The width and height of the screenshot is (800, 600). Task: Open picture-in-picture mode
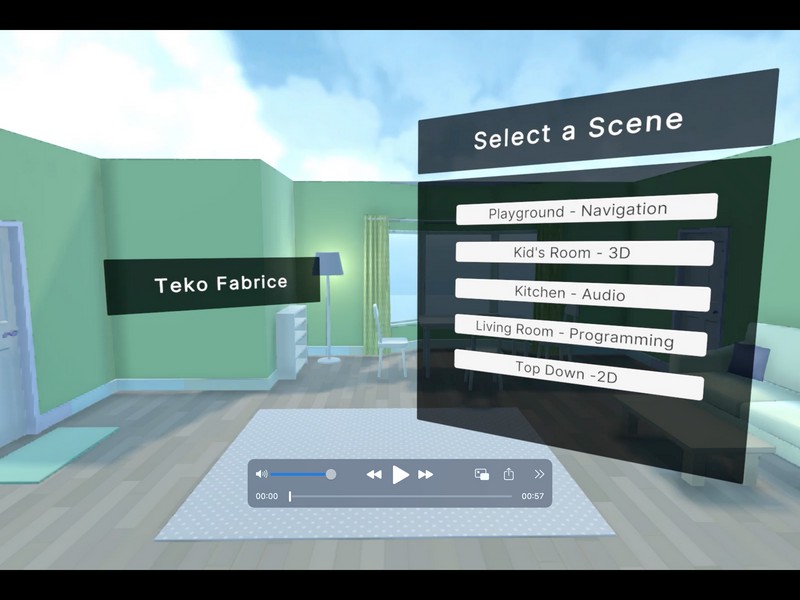coord(481,473)
